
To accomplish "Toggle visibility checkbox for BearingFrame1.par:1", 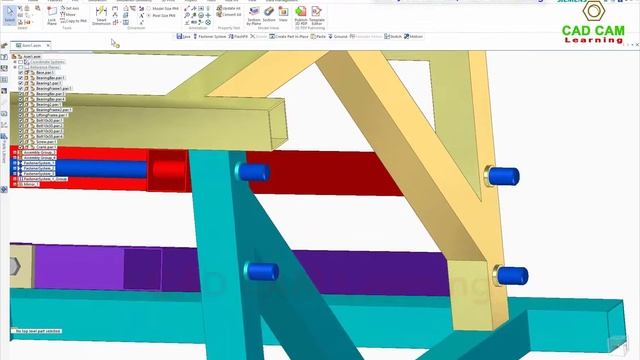I will [21, 88].
